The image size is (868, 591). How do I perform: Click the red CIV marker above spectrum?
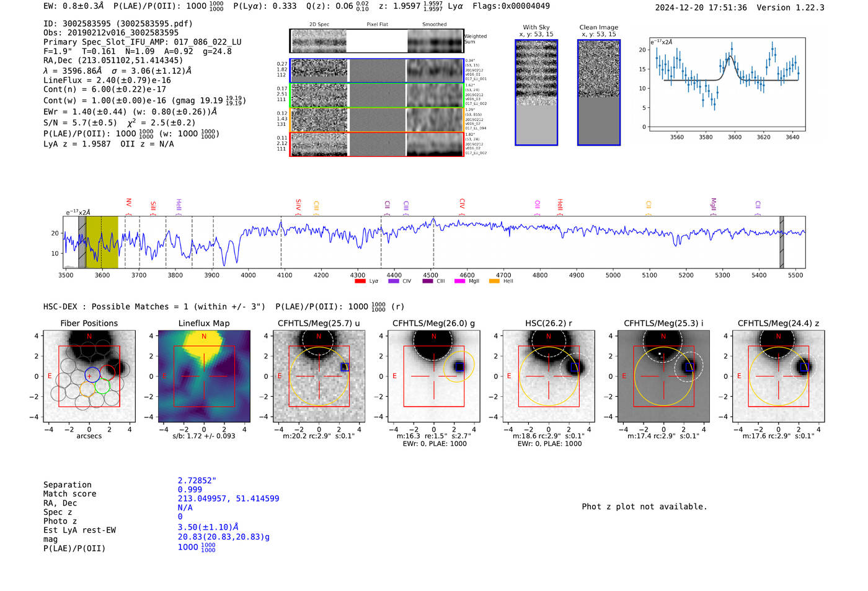(x=462, y=204)
